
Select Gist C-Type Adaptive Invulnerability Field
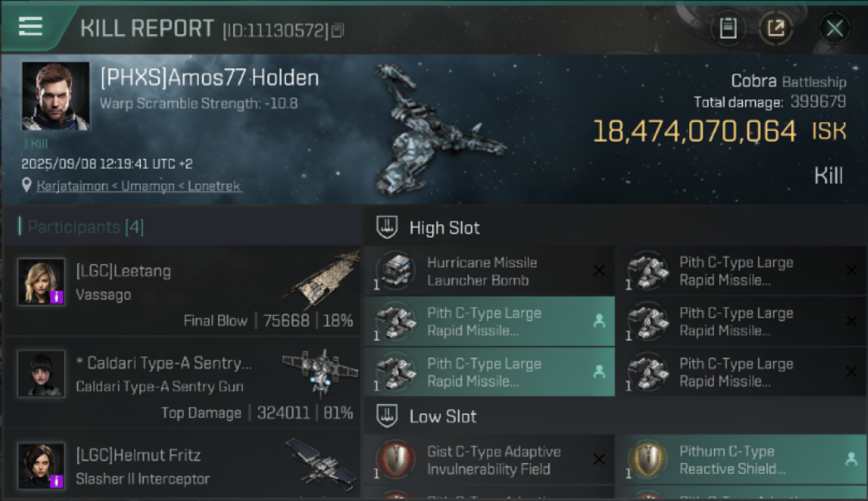coord(489,460)
